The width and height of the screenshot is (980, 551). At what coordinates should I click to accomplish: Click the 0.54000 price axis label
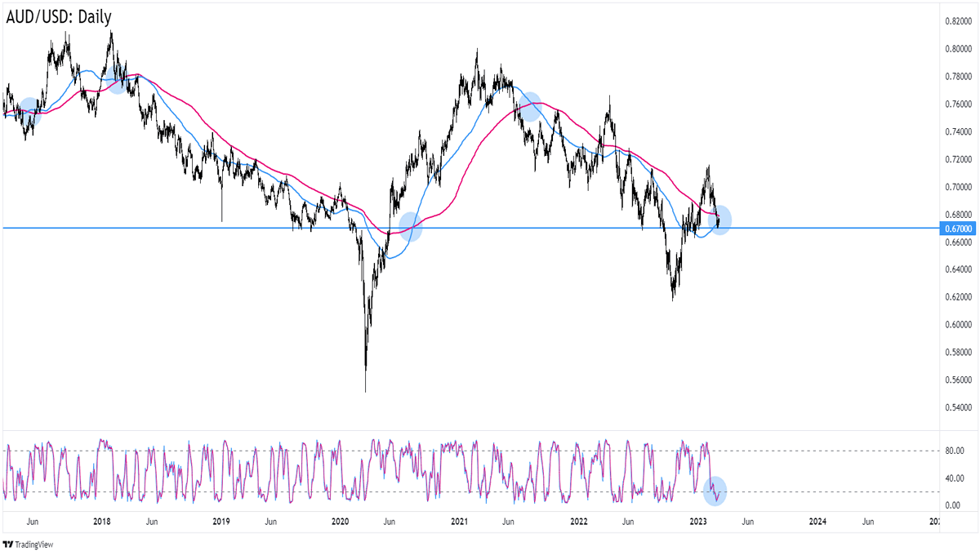click(x=958, y=408)
